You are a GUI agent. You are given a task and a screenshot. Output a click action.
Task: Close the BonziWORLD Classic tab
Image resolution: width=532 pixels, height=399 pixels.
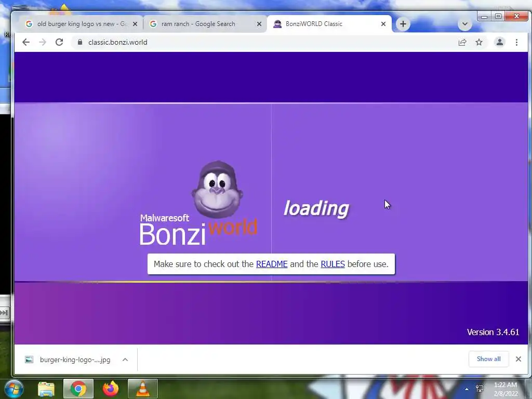coord(383,24)
